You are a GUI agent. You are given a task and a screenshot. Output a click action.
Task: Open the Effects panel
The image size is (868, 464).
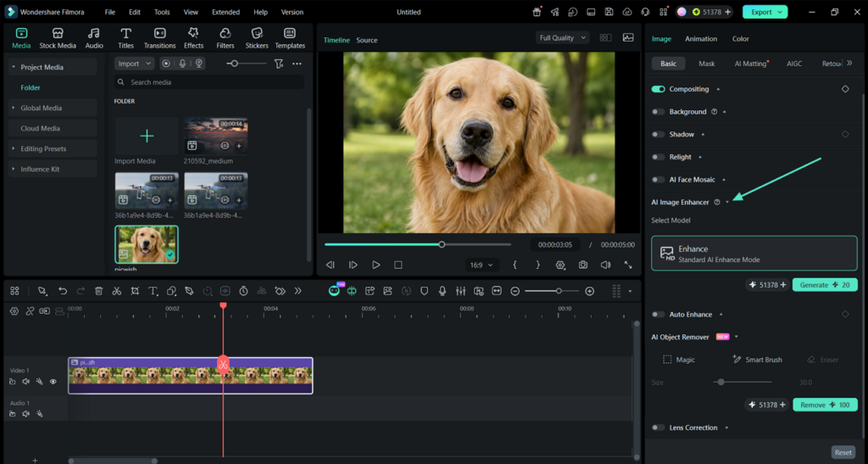193,38
